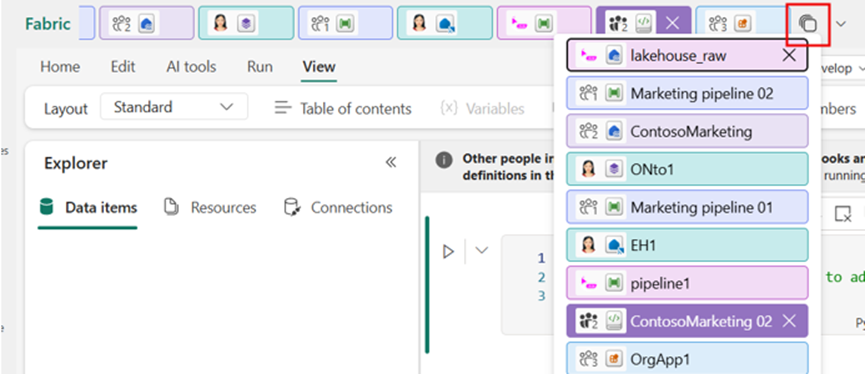The image size is (865, 374).
Task: Switch to the first lavender lakehouse tab
Action: pos(147,23)
